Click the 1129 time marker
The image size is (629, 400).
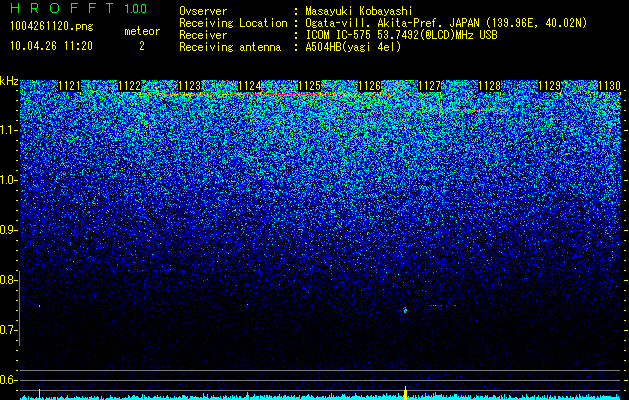click(x=549, y=86)
